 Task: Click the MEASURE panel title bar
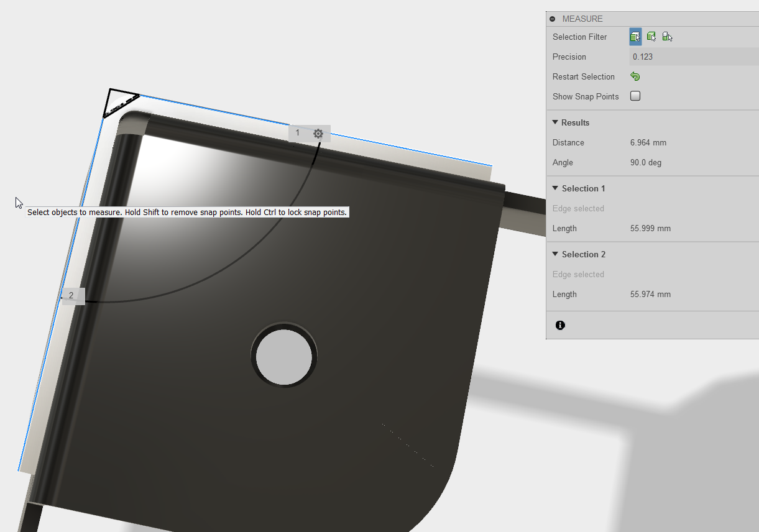pos(653,19)
